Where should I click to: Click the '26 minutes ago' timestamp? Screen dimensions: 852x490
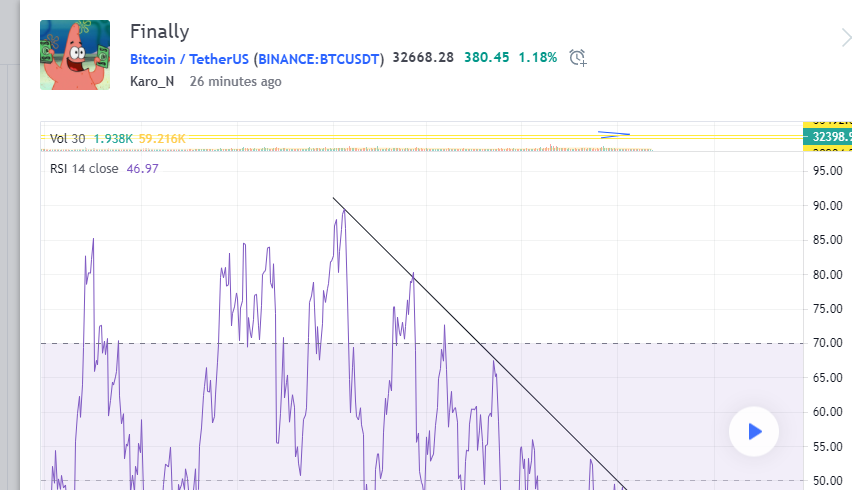235,81
